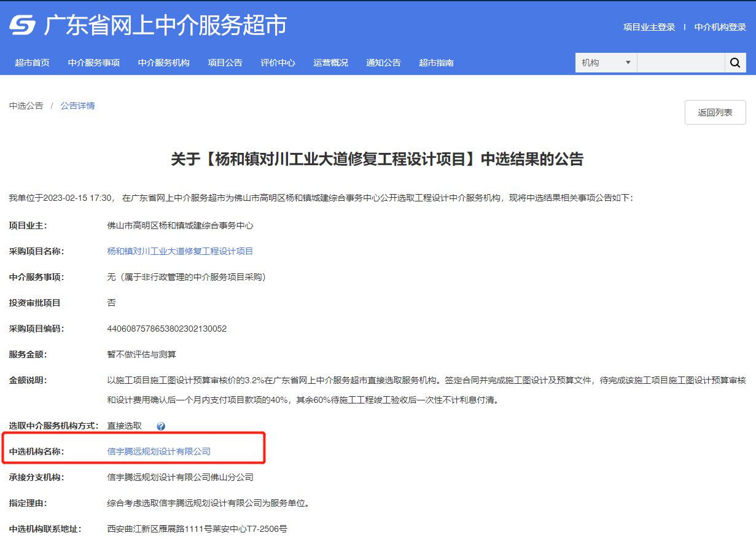756x538 pixels.
Task: Open the 运营概况 page
Action: [330, 62]
